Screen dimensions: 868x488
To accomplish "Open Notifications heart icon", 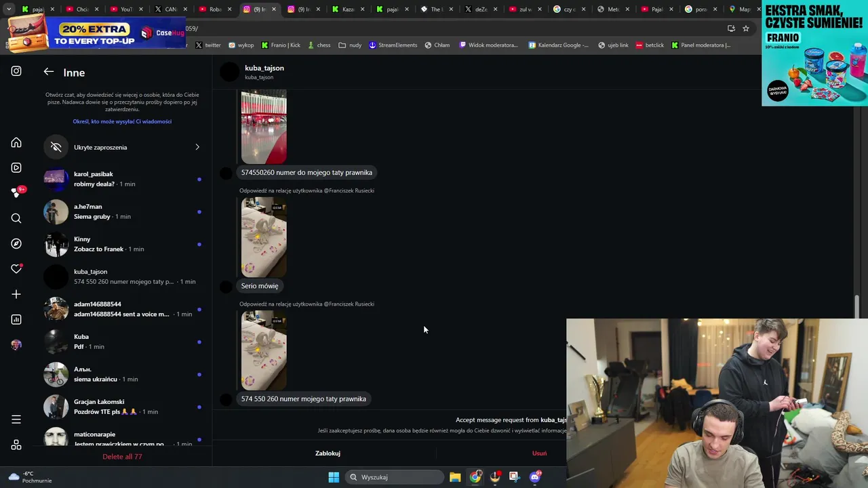I will (x=16, y=269).
